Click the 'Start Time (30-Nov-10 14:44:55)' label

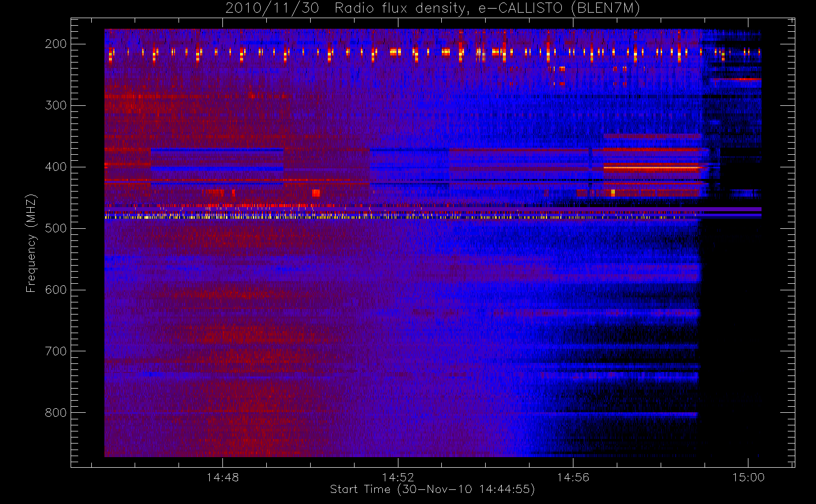click(432, 489)
